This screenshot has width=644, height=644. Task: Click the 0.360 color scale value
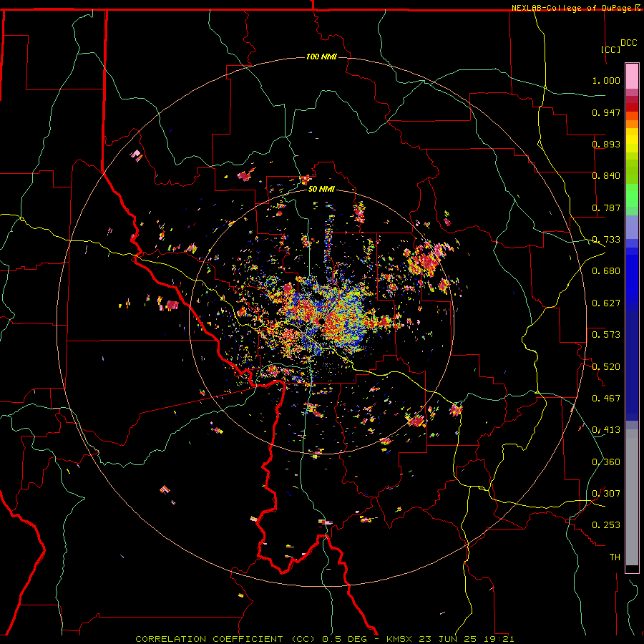pyautogui.click(x=606, y=462)
